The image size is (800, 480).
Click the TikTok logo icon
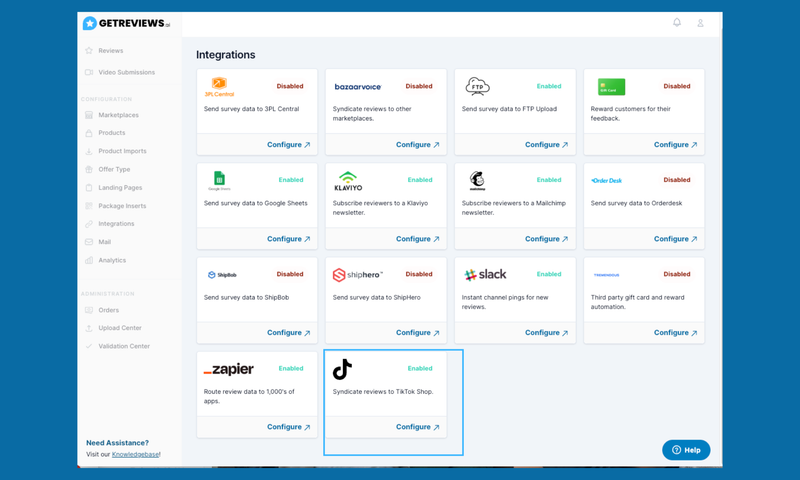[342, 369]
